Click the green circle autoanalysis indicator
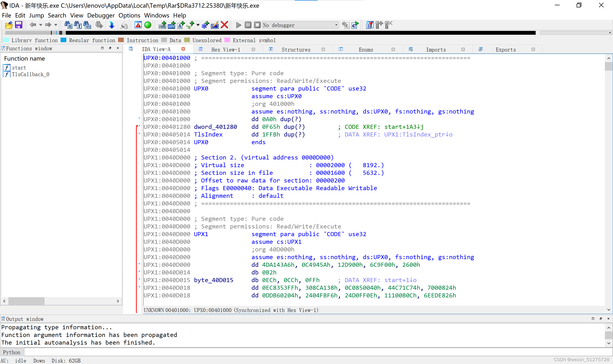613x364 pixels. [x=148, y=25]
